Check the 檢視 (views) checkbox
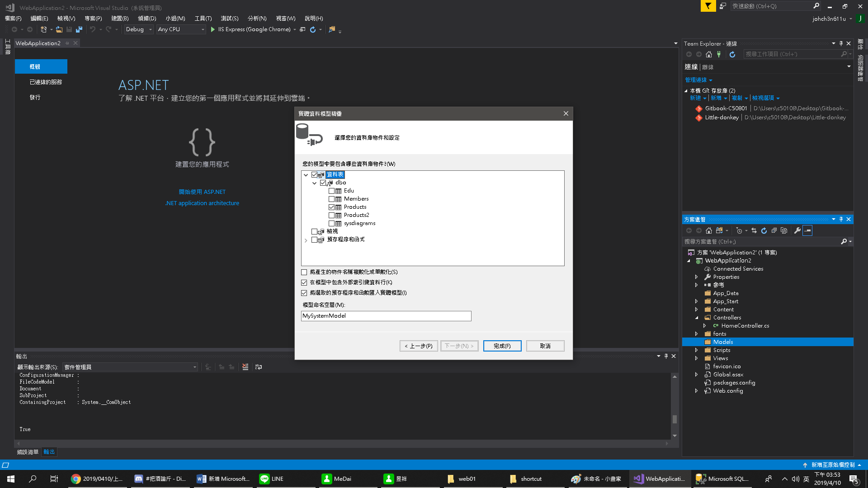Screen dimensions: 868x488 (314, 232)
